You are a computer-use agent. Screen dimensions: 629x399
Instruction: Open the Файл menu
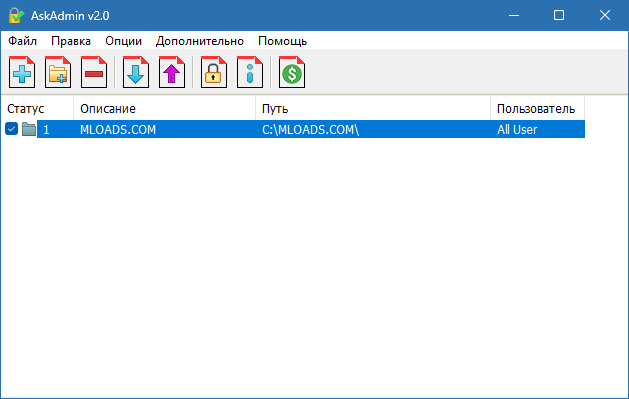(22, 41)
